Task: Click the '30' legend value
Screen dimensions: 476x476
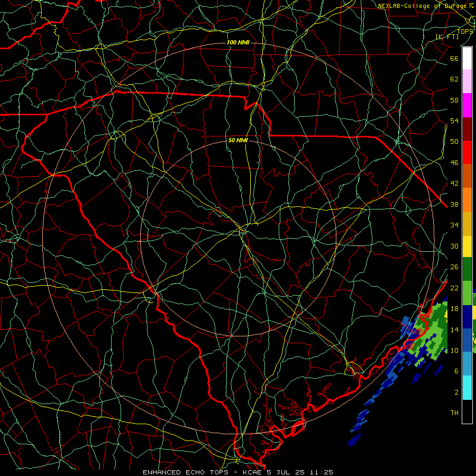Action: (x=454, y=246)
